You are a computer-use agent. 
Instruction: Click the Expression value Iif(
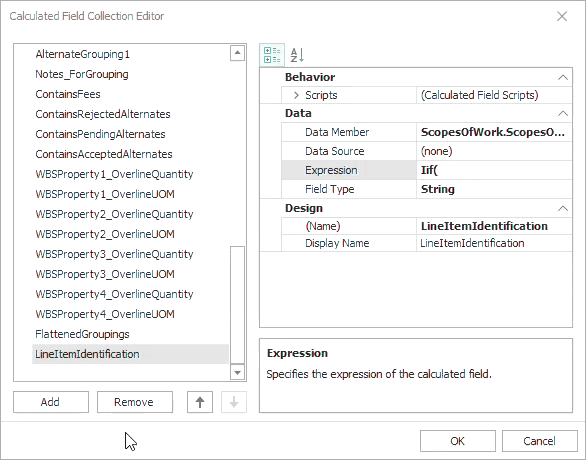[x=494, y=170]
